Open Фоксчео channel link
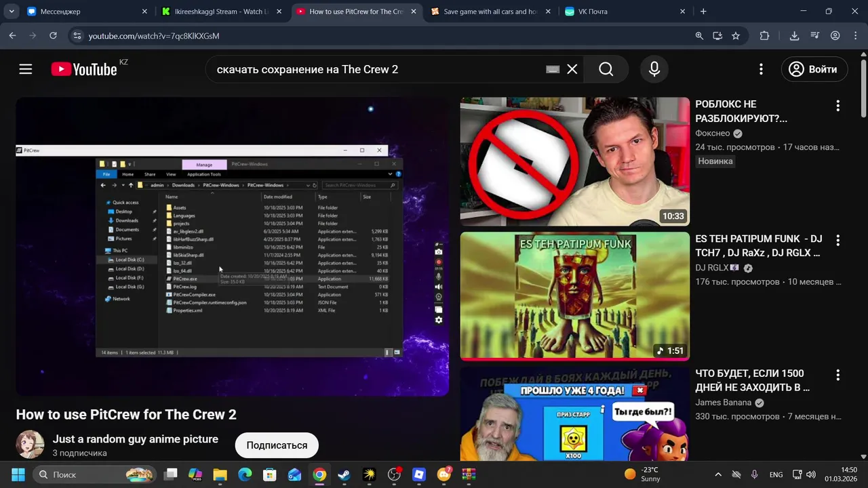Viewport: 868px width, 488px height. click(x=713, y=134)
